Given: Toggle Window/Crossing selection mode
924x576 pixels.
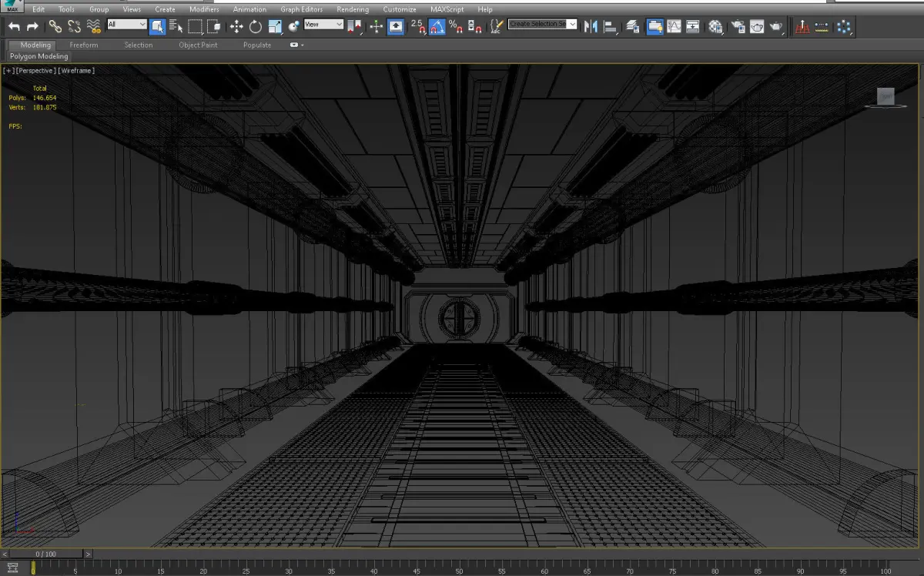Looking at the screenshot, I should click(x=214, y=26).
